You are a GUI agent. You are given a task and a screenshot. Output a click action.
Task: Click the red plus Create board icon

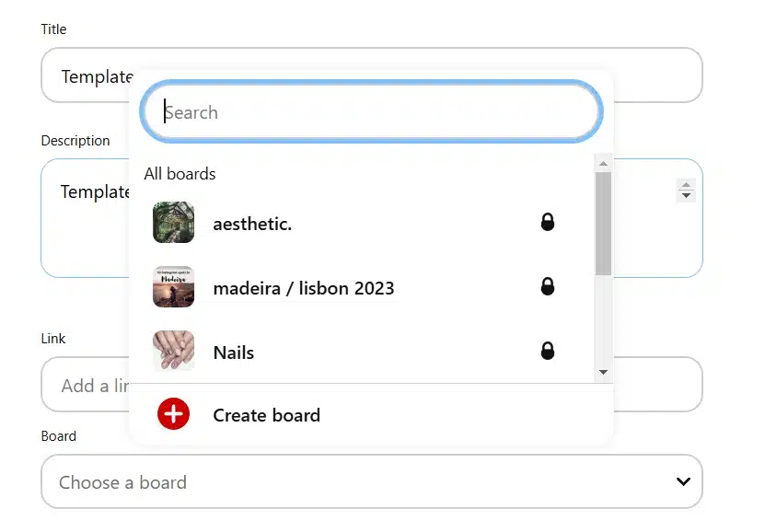click(x=173, y=414)
